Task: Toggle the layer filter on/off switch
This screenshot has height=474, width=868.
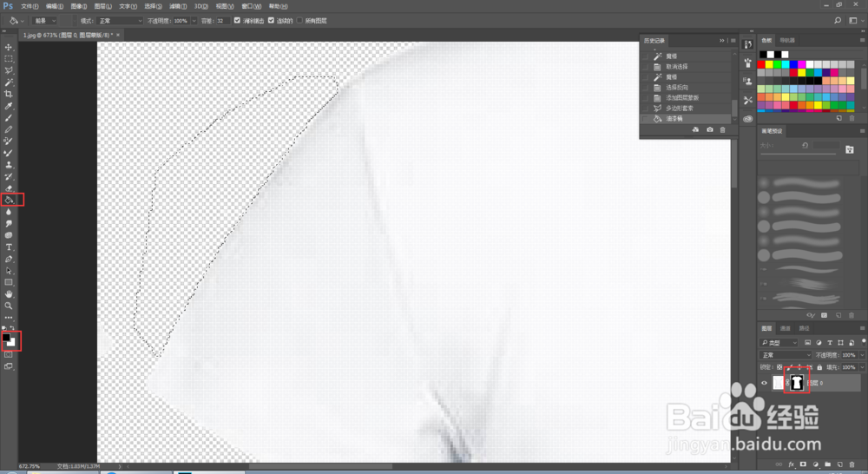Action: [864, 342]
